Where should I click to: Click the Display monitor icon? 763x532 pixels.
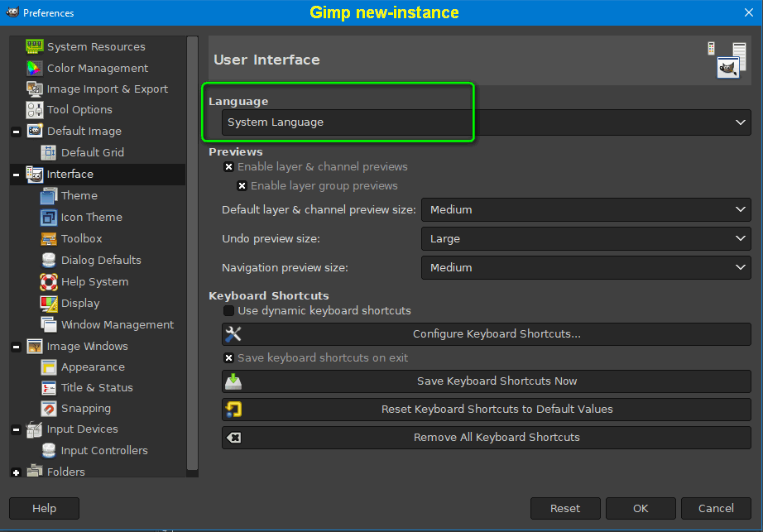click(49, 304)
